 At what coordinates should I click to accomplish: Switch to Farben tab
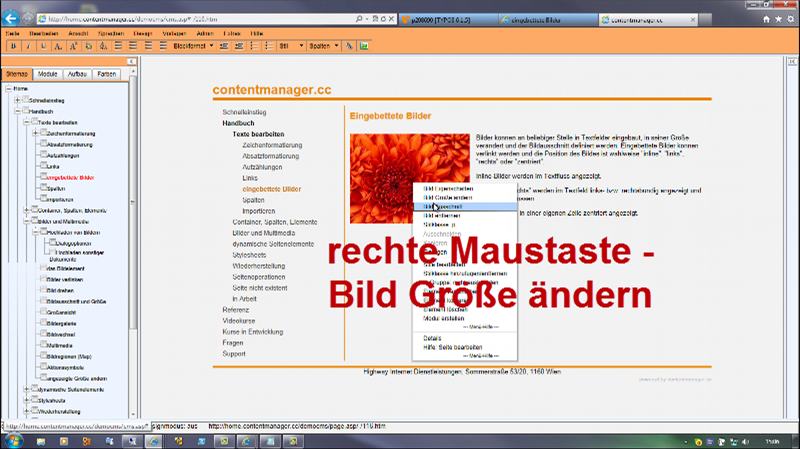pyautogui.click(x=107, y=74)
